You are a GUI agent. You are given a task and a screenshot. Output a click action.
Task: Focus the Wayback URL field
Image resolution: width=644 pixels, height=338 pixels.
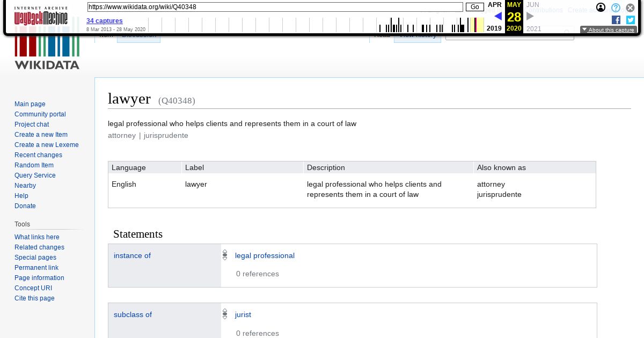pyautogui.click(x=275, y=7)
